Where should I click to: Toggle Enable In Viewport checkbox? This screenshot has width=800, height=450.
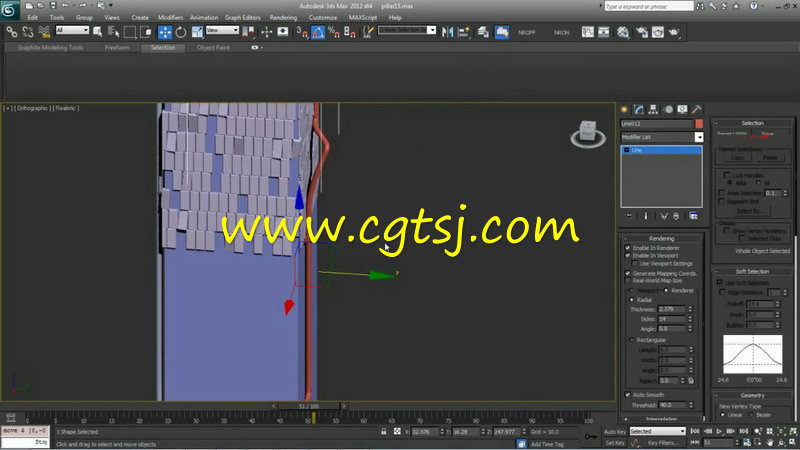(x=628, y=256)
